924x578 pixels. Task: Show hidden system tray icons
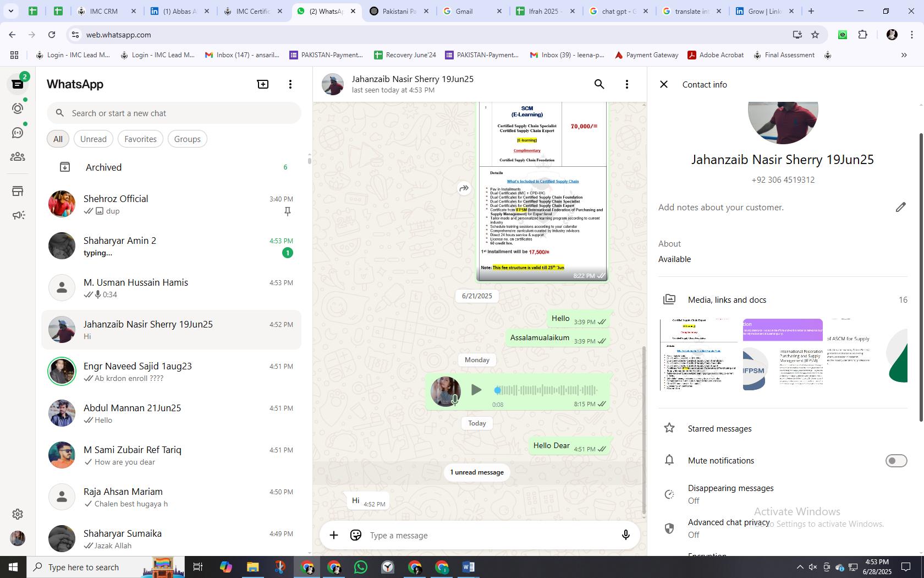[x=800, y=567]
